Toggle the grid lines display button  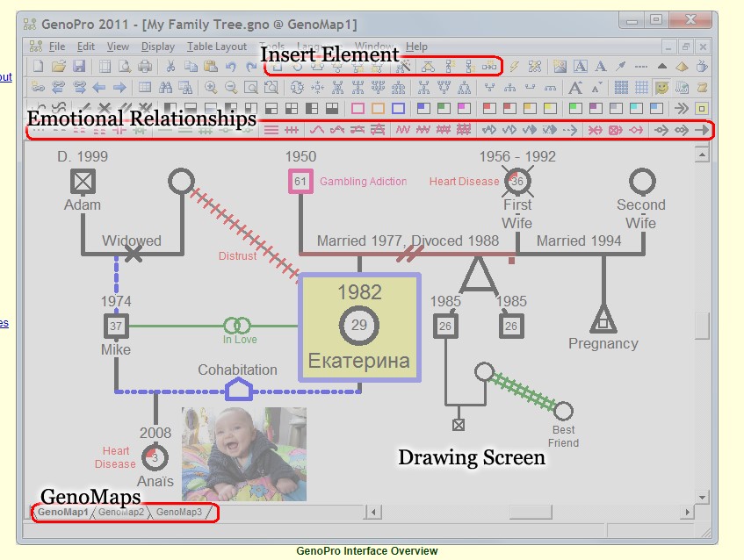pos(642,88)
